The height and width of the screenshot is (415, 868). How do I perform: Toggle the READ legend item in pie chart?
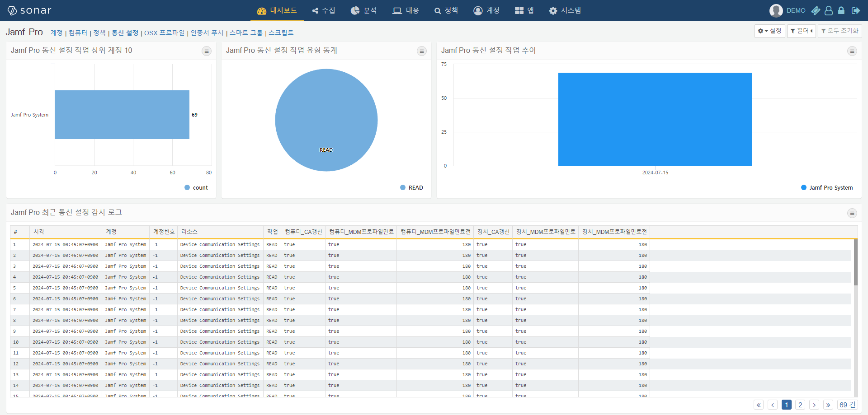coord(411,188)
